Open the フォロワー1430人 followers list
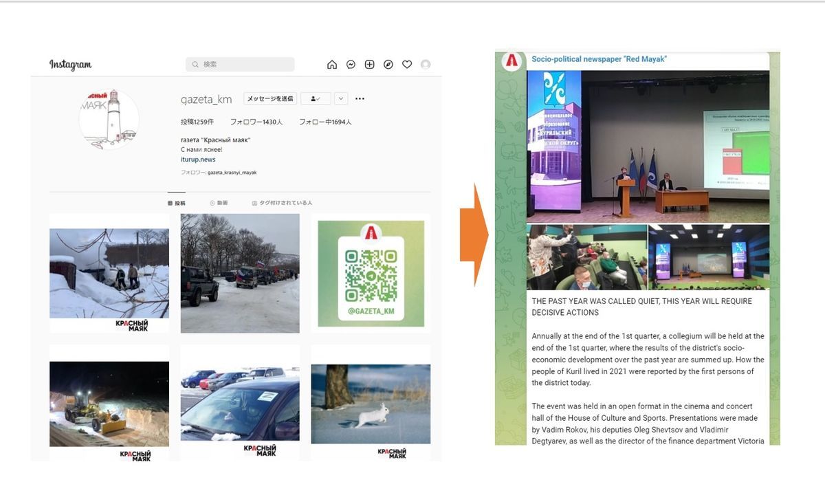The image size is (825, 504). pyautogui.click(x=256, y=122)
